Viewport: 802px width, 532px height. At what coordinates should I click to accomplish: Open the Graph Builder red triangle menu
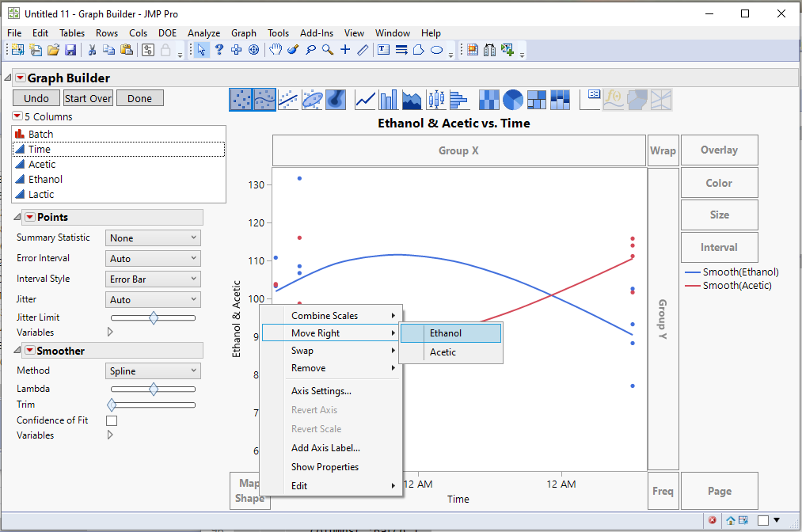(x=20, y=77)
